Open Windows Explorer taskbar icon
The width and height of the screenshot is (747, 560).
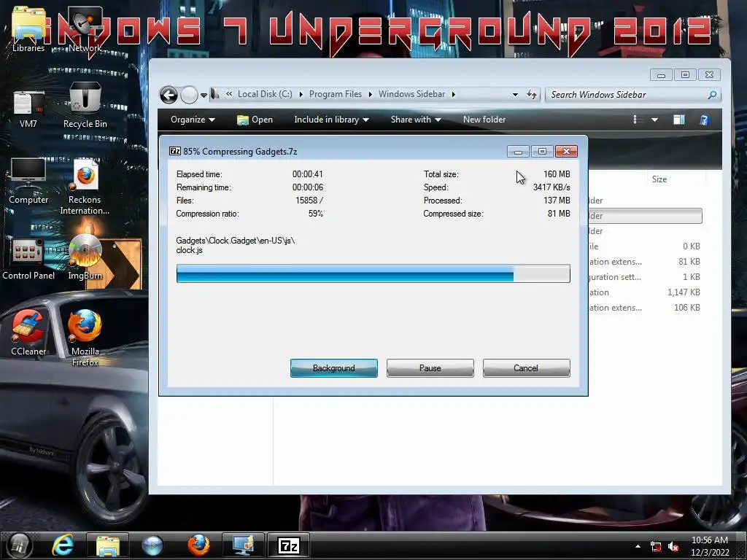[x=108, y=545]
